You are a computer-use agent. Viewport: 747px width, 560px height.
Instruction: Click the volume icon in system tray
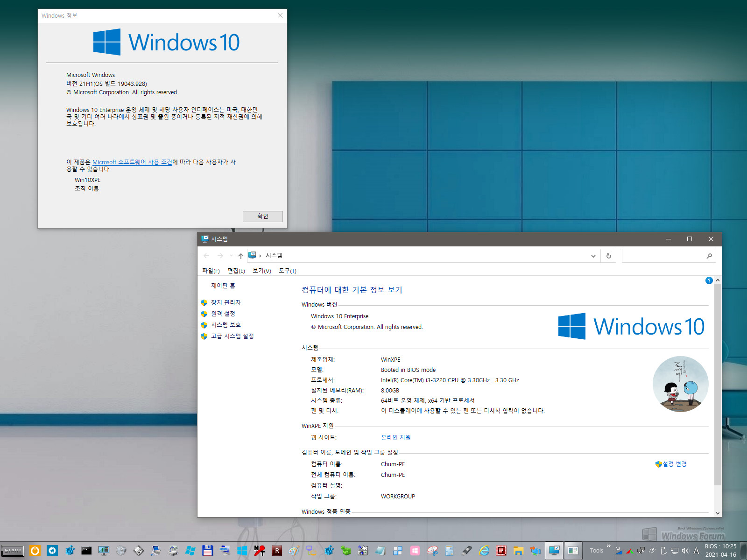tap(685, 551)
